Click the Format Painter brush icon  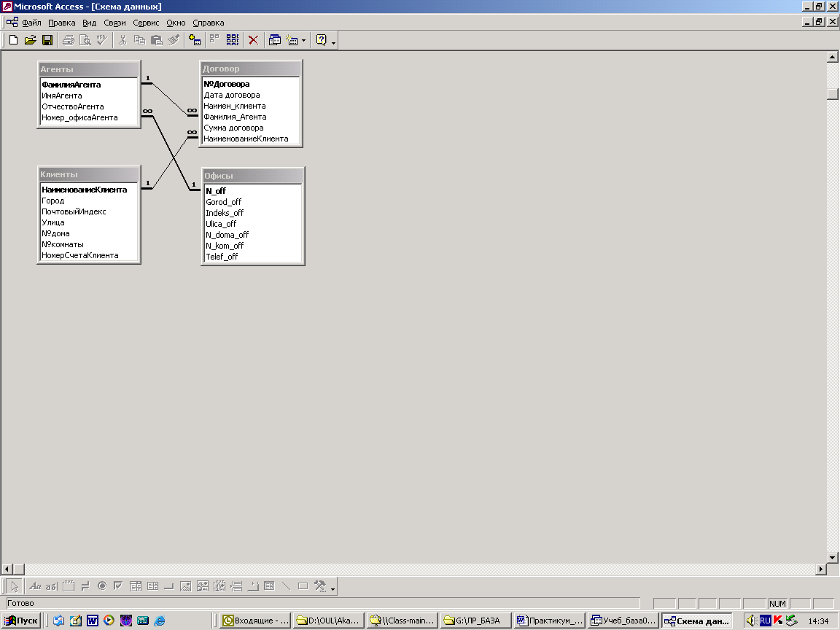click(173, 40)
